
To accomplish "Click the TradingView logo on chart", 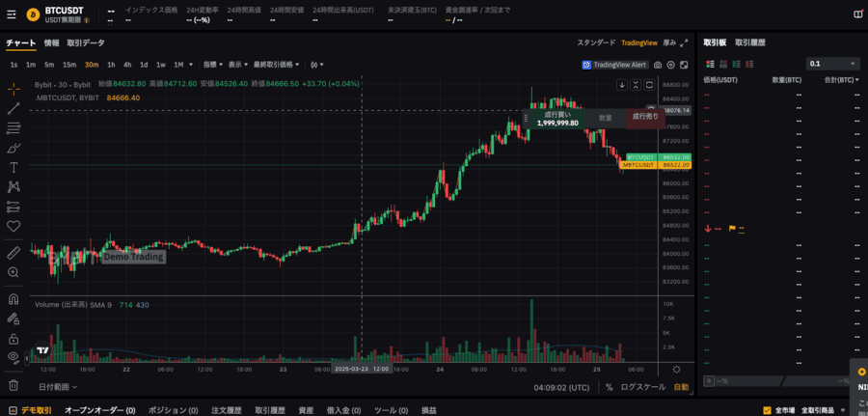I will [42, 350].
